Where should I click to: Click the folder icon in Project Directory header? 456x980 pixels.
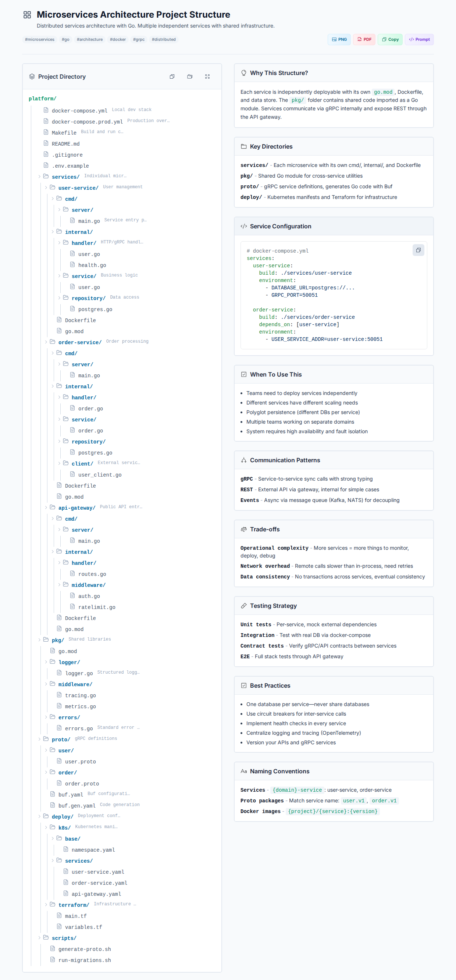coord(190,76)
